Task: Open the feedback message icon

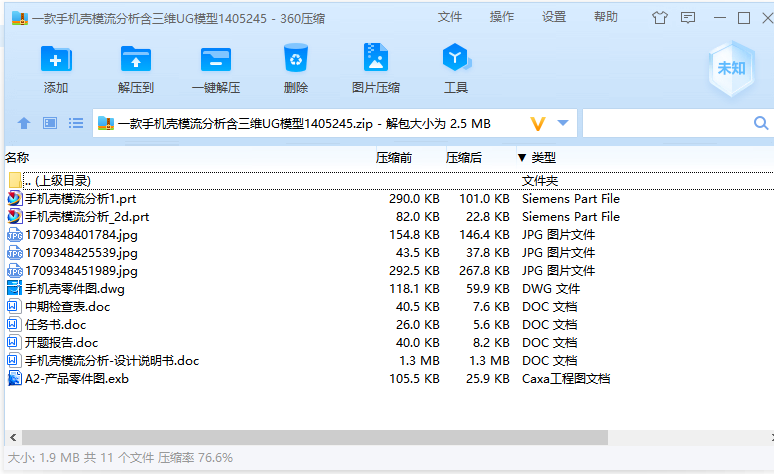Action: click(688, 18)
